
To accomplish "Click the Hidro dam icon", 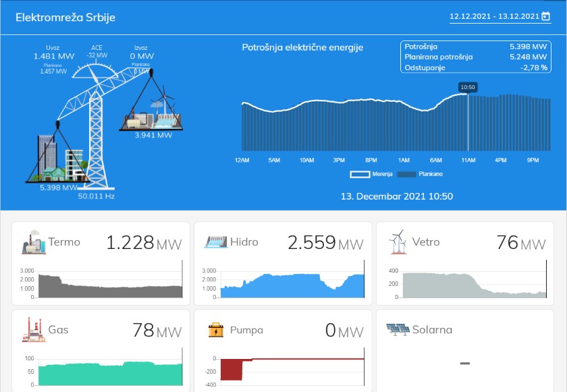I will 215,243.
